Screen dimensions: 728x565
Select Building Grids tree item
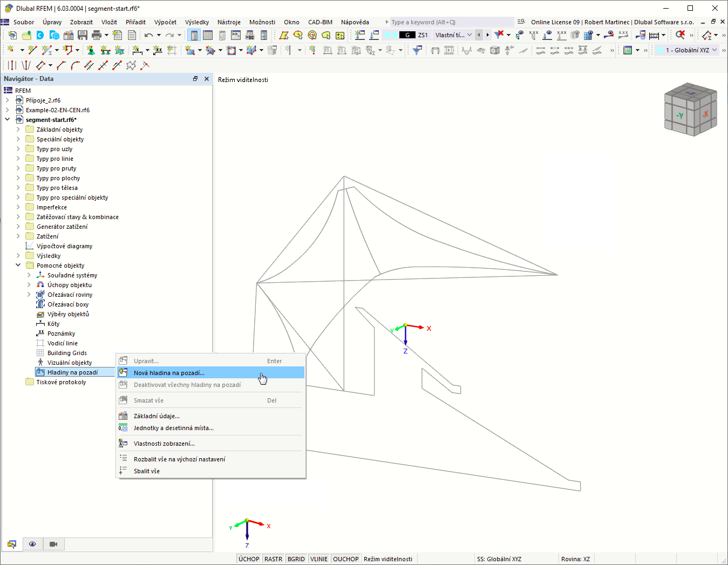pyautogui.click(x=67, y=353)
